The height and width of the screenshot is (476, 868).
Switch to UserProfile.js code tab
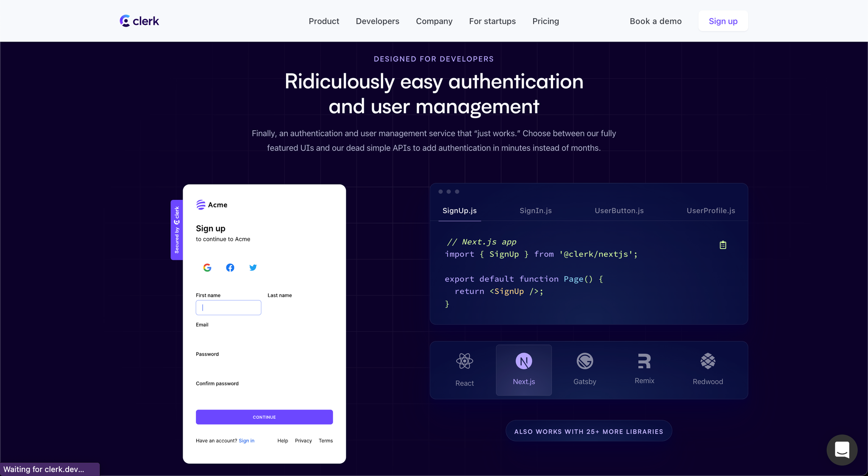pyautogui.click(x=711, y=211)
